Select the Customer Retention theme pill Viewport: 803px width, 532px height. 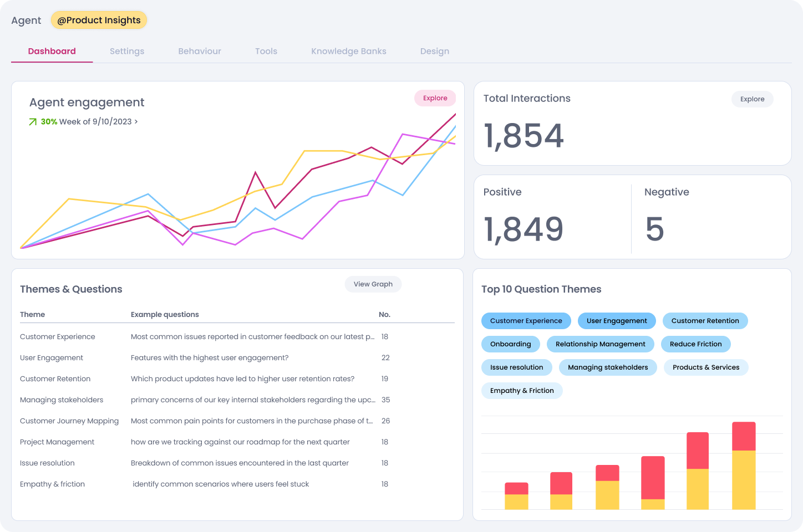coord(705,321)
